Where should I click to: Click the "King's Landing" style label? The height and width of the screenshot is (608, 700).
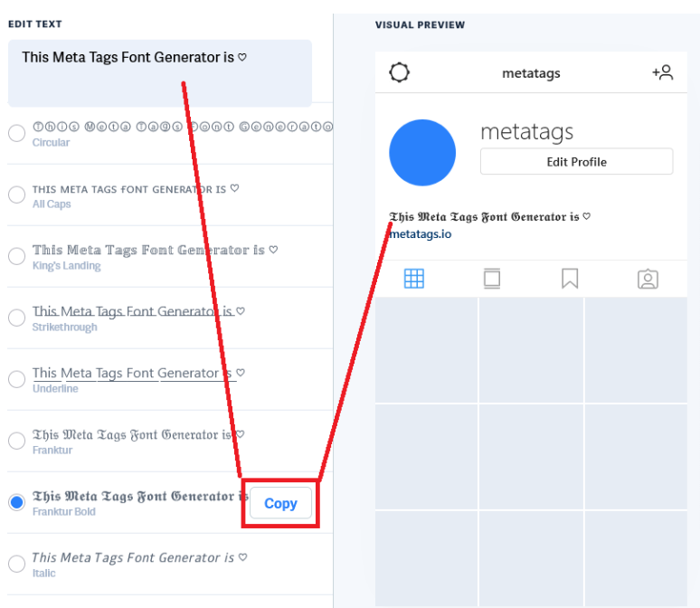[67, 266]
